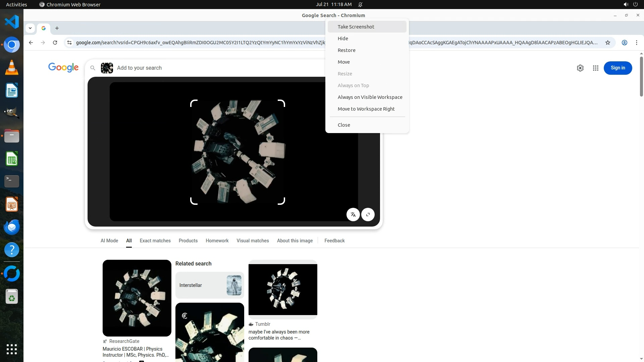Viewport: 644px width, 362px height.
Task: Toggle Always on Visible Workspace option
Action: [x=370, y=97]
